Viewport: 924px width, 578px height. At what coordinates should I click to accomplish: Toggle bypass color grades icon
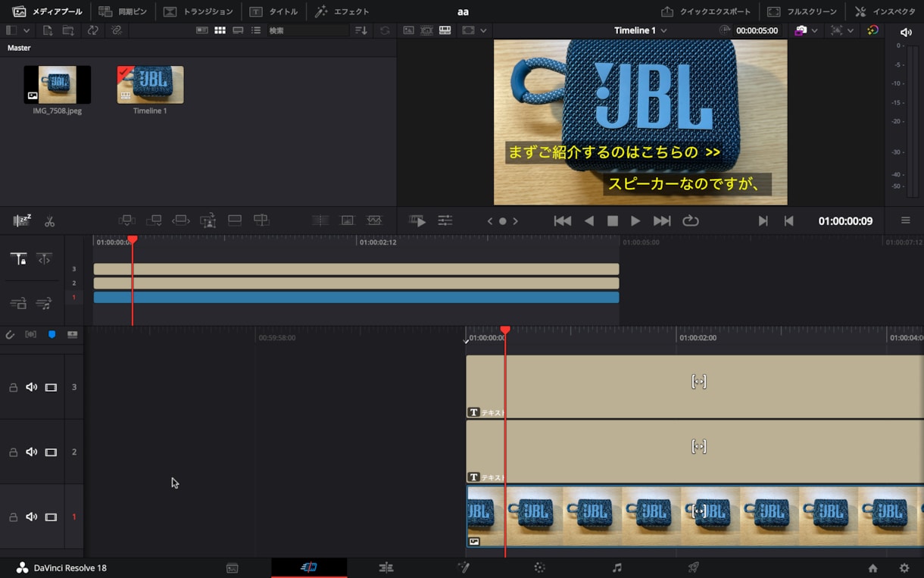[872, 30]
